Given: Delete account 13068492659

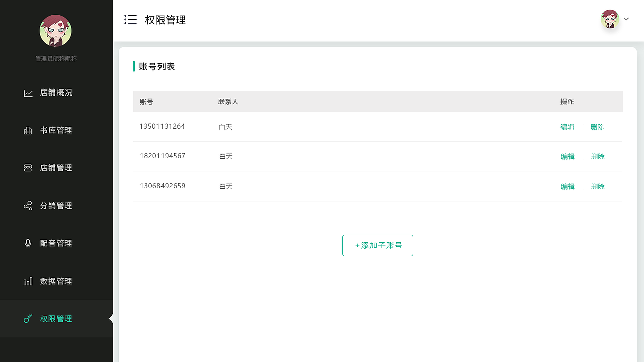Looking at the screenshot, I should (598, 186).
